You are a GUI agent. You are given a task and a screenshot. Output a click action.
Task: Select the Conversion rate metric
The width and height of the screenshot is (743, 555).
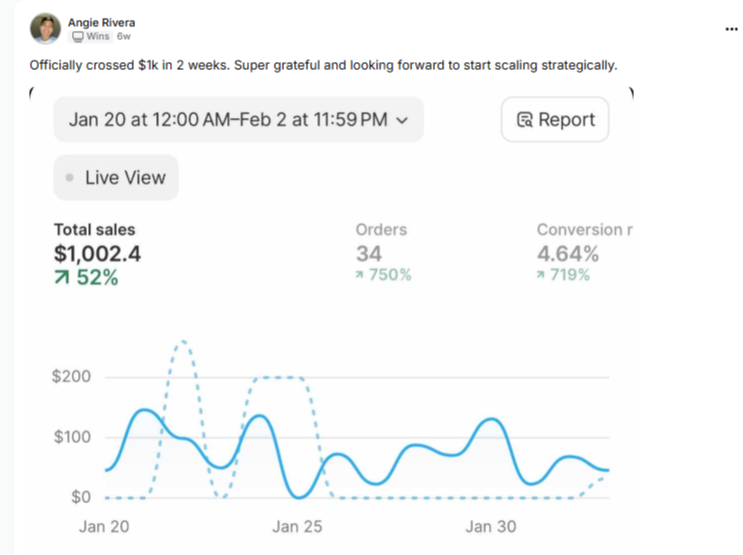(584, 253)
